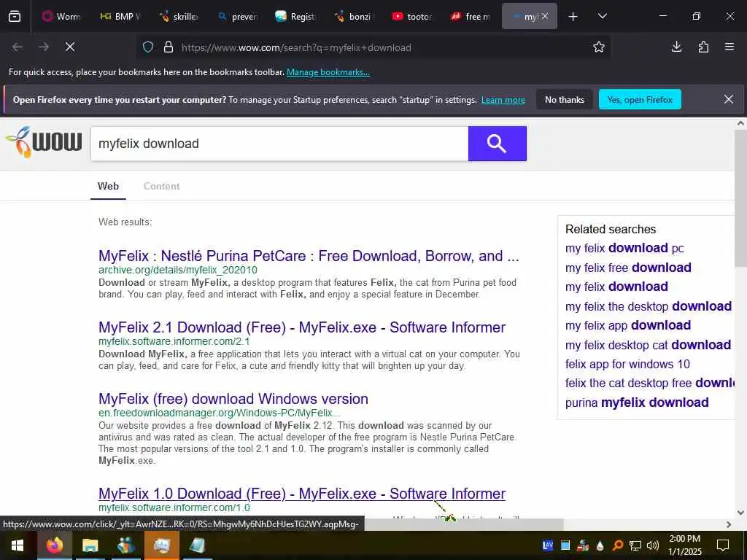Viewport: 747px width, 560px height.
Task: Open MyFelix (free) download Windows version result
Action: [x=233, y=399]
